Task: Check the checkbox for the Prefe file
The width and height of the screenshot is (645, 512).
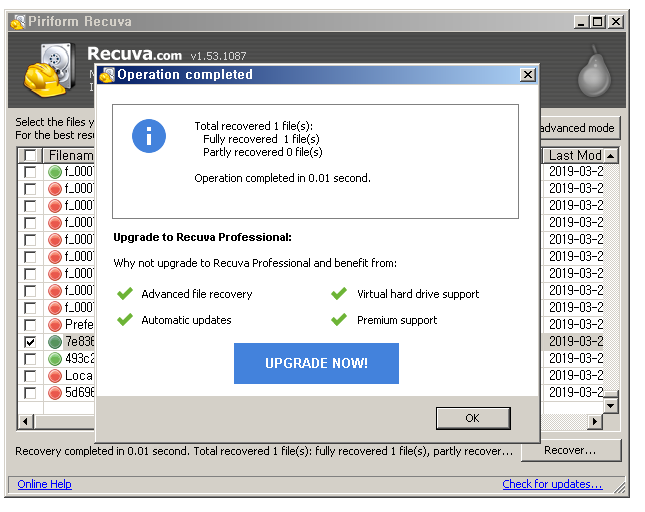Action: click(x=30, y=325)
